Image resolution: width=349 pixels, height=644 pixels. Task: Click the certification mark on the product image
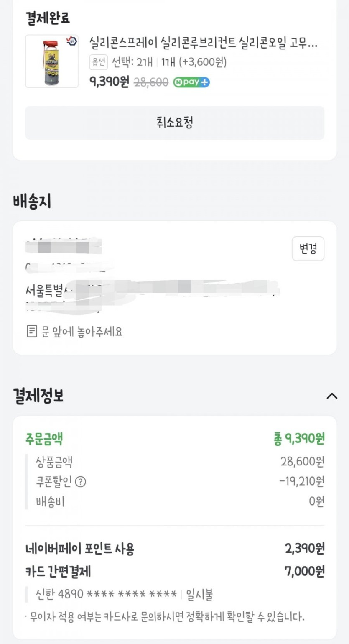[x=71, y=41]
